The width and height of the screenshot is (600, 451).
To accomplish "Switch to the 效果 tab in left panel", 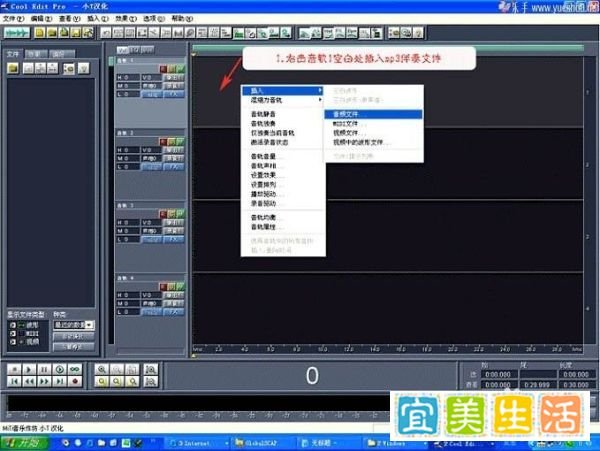I will (x=36, y=54).
